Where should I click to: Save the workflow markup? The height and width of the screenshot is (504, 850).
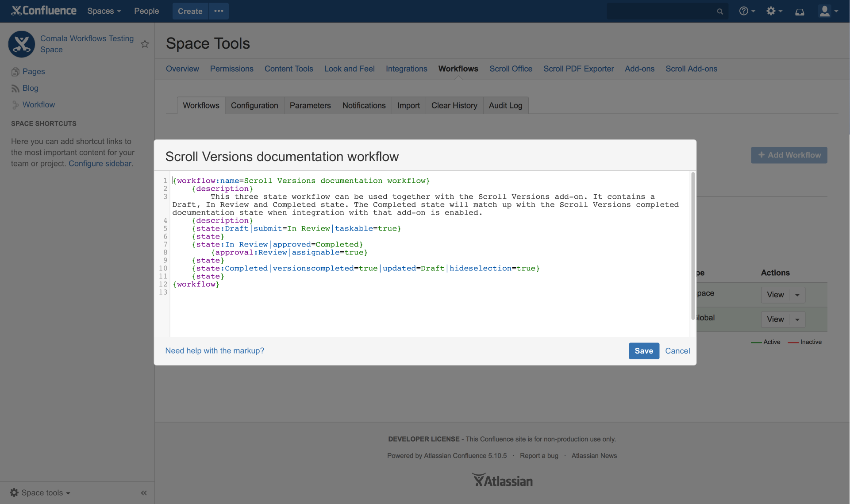pyautogui.click(x=644, y=351)
